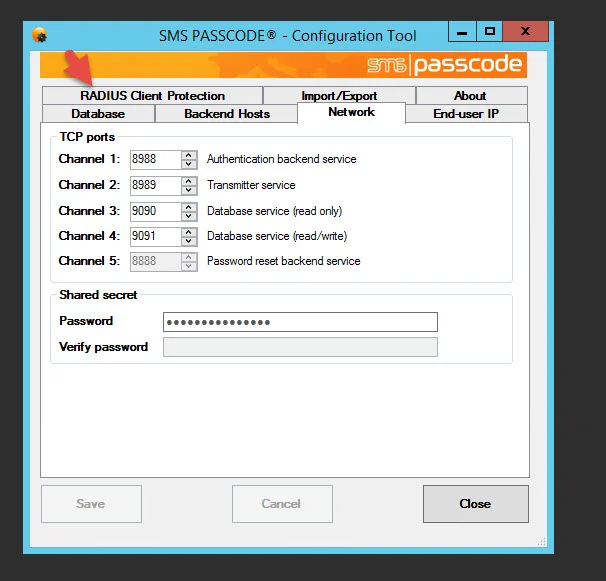Click the Channel 4 port field

[x=155, y=236]
